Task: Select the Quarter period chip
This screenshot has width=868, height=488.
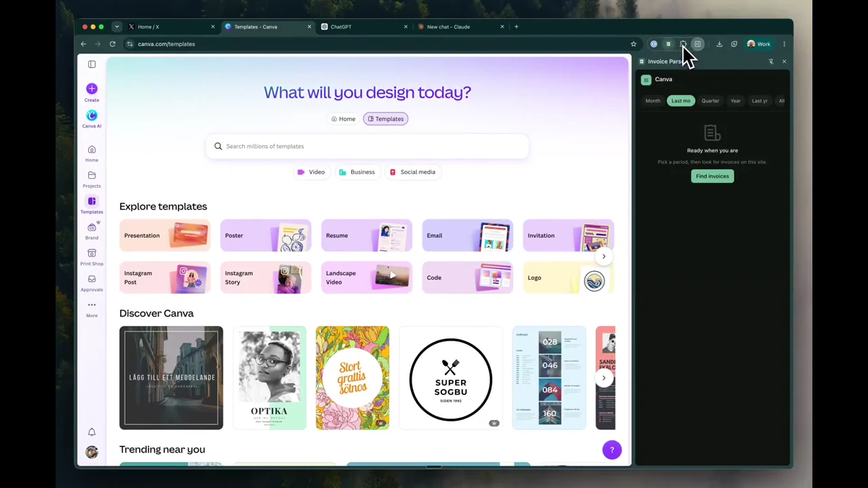Action: tap(710, 101)
